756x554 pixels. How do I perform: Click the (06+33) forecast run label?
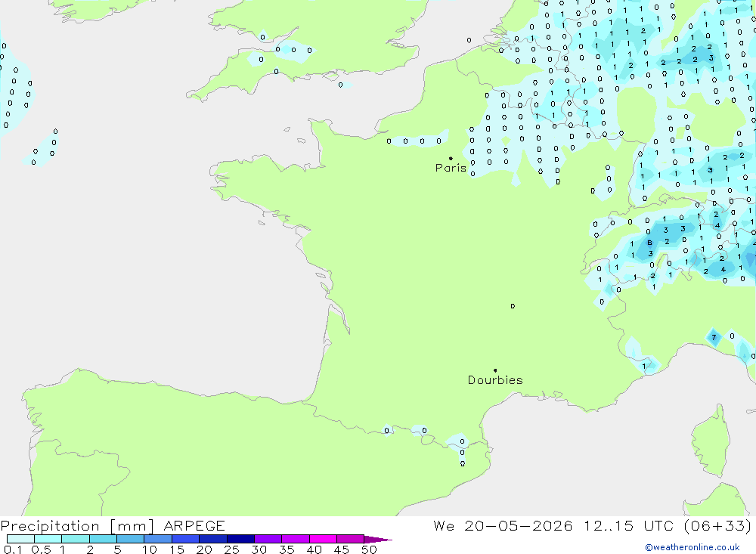click(717, 525)
